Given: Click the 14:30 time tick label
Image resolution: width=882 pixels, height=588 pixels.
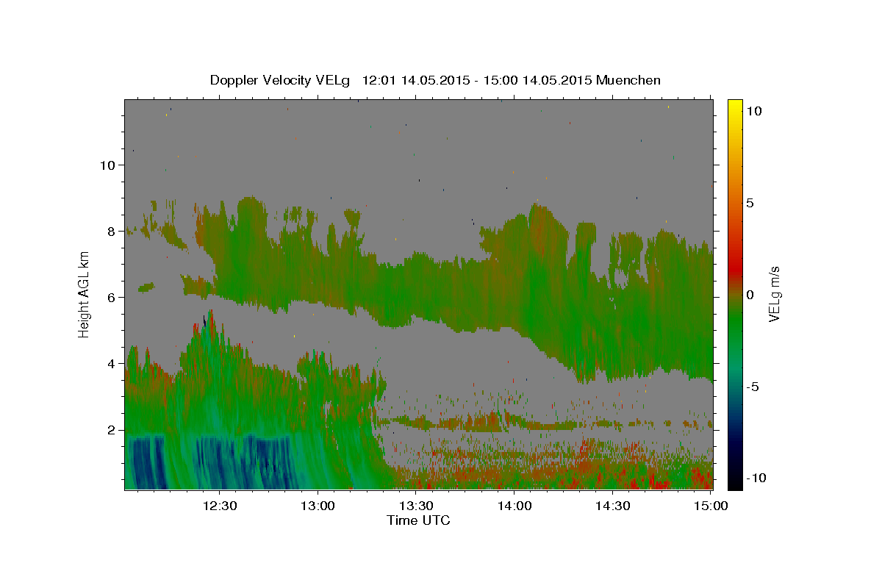Looking at the screenshot, I should (x=612, y=506).
